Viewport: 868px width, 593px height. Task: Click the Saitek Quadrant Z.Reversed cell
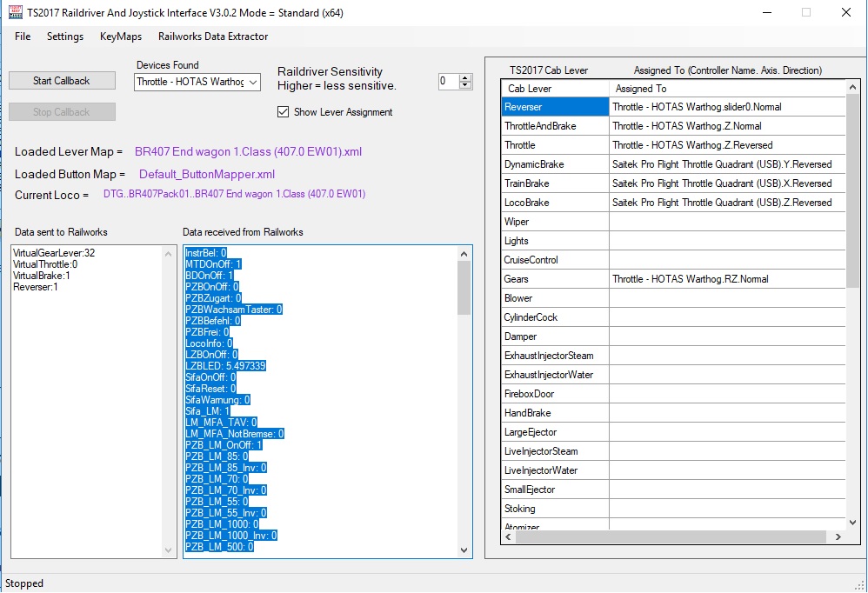point(727,203)
